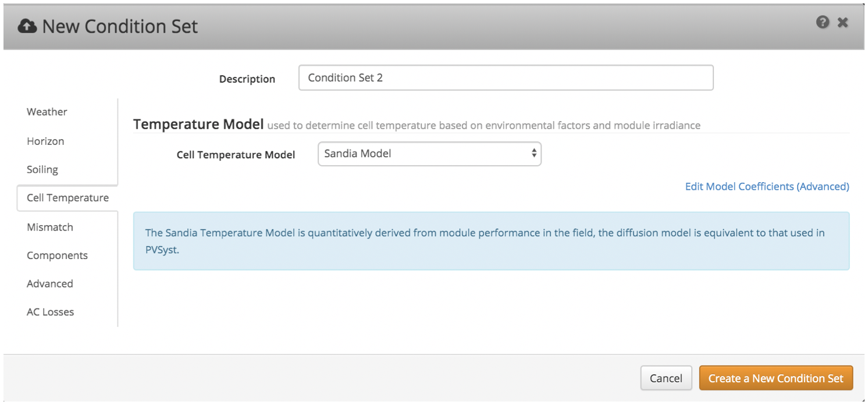The image size is (868, 405).
Task: Click the Cell Temperature Model label
Action: pyautogui.click(x=236, y=155)
